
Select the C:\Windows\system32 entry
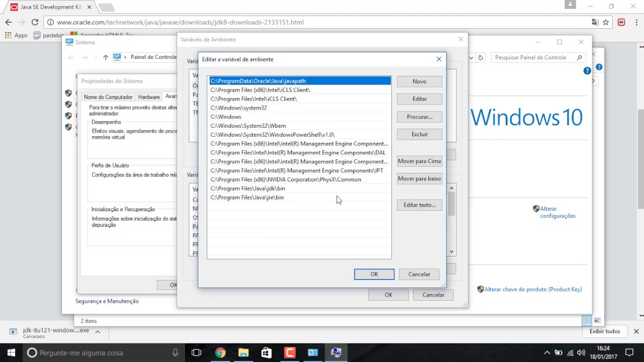(x=300, y=108)
